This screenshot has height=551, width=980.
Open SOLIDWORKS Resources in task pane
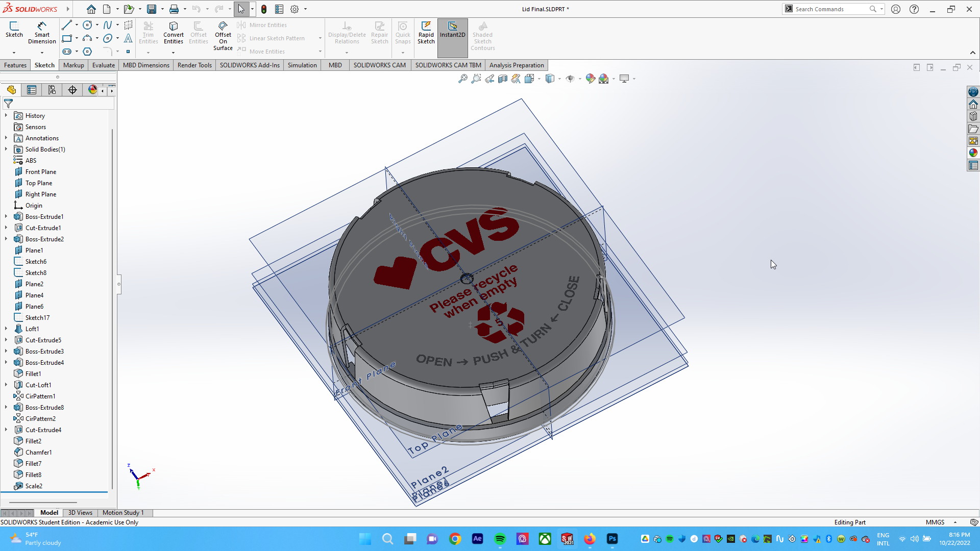(x=973, y=104)
